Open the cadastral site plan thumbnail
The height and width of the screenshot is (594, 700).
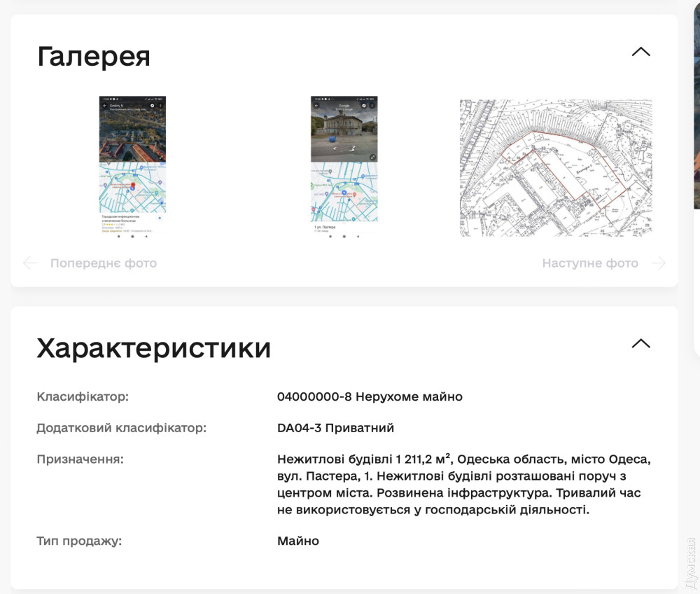point(556,168)
